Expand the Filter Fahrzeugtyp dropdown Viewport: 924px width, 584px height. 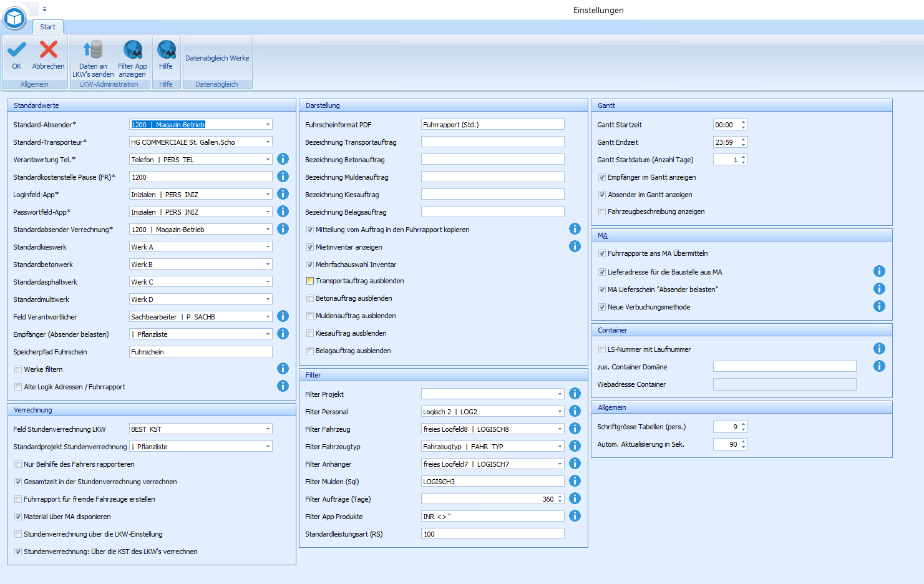point(560,446)
